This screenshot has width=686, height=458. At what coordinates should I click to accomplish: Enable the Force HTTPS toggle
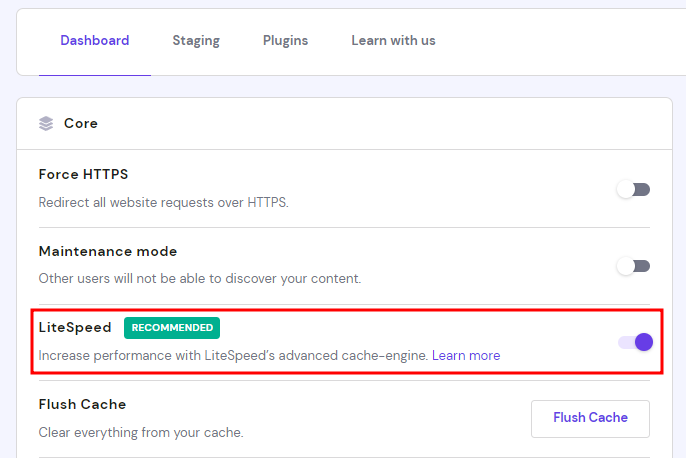click(633, 189)
